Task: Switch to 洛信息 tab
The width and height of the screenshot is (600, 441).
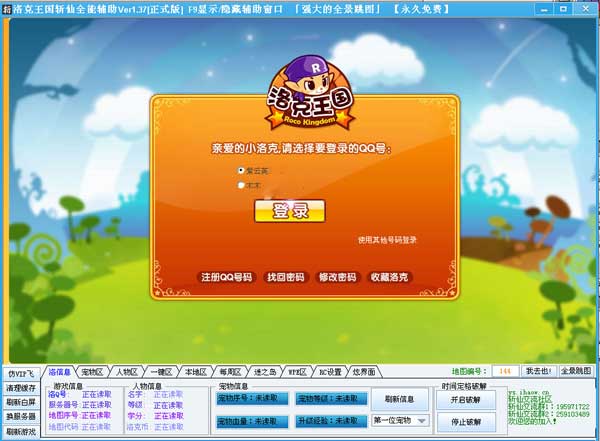Action: pos(59,372)
